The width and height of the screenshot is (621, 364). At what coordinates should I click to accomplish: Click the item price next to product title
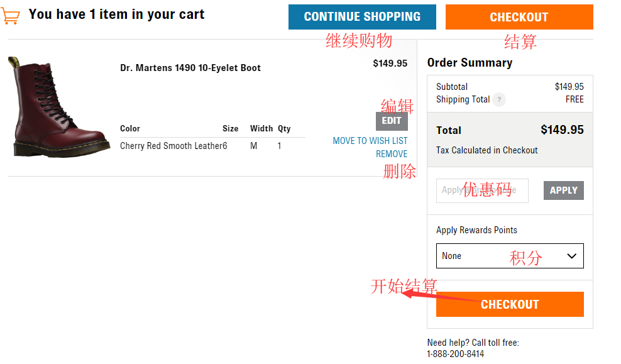[x=390, y=63]
